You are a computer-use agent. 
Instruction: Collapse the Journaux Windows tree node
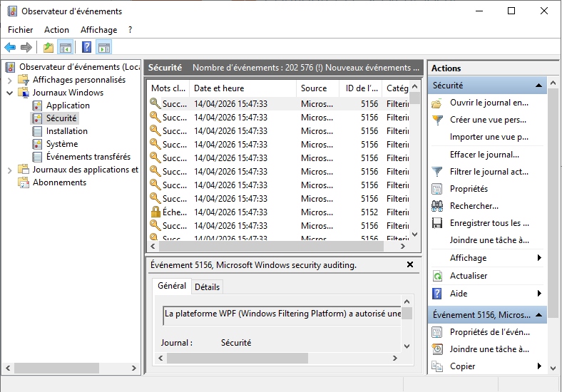click(x=10, y=93)
